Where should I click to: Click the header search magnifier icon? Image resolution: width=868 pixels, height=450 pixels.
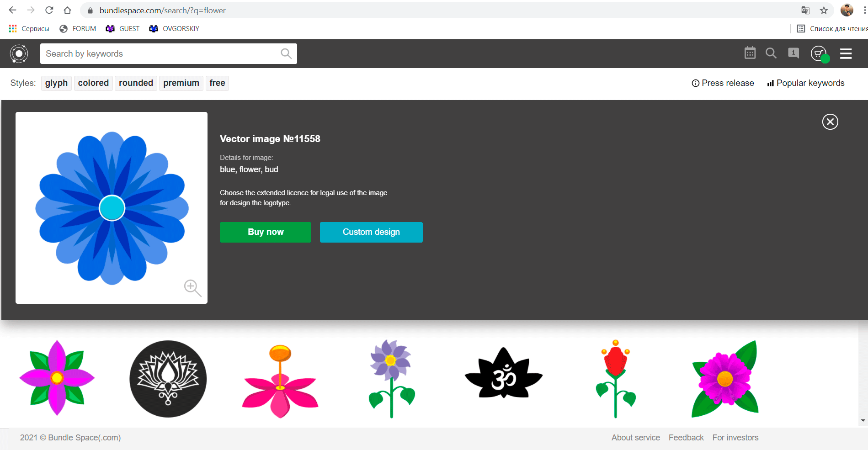point(771,53)
